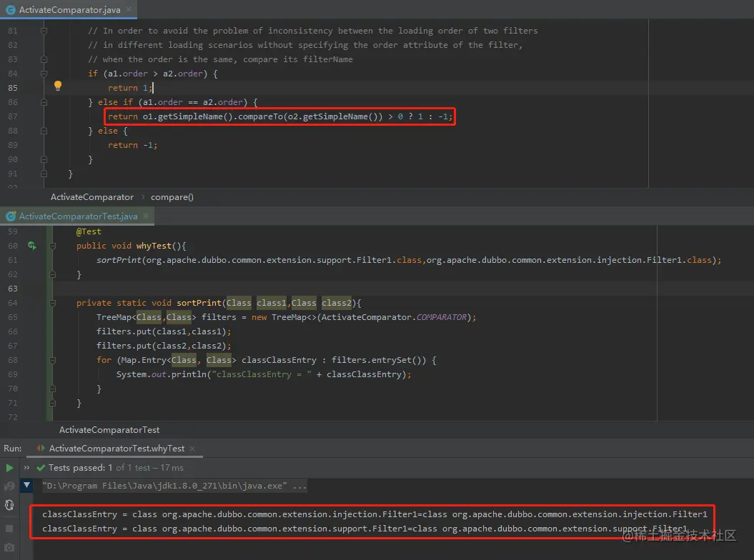Click line number 87 in the gutter
Screen dimensions: 754x560
coord(12,116)
